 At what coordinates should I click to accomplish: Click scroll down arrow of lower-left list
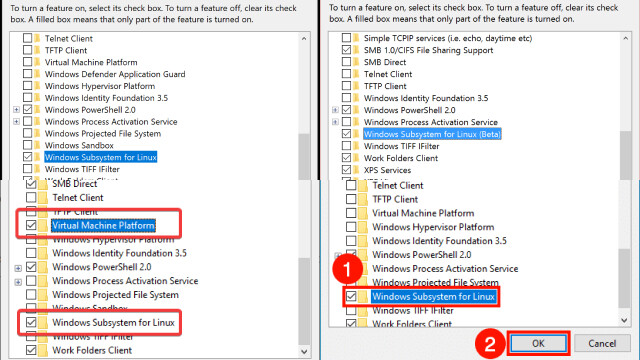304,351
